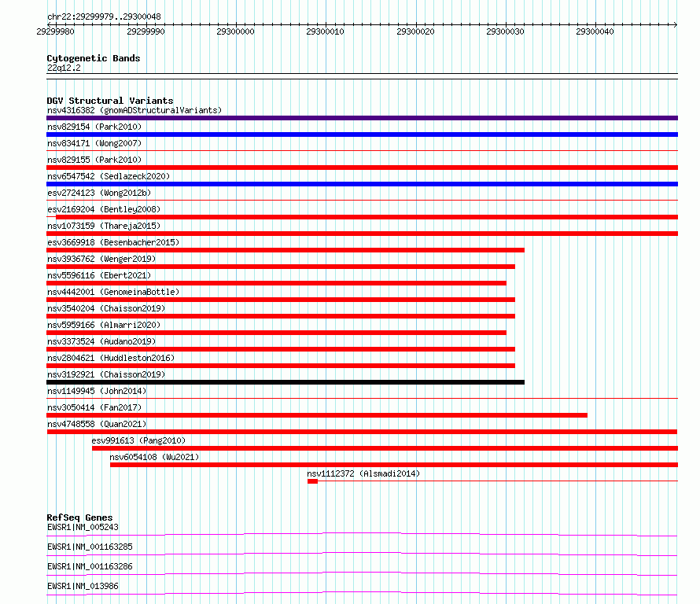Screen dimensions: 700x604
Task: Click the black bar under nsv3192921
Action: (286, 382)
